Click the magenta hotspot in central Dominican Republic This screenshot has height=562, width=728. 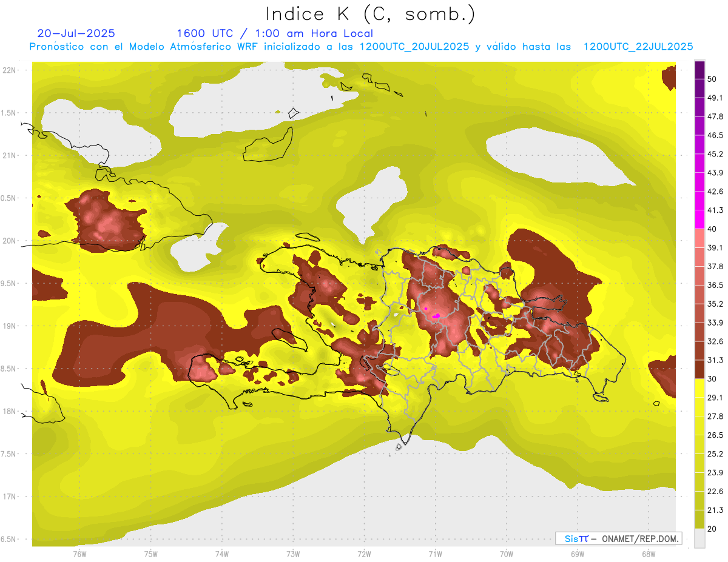click(436, 315)
